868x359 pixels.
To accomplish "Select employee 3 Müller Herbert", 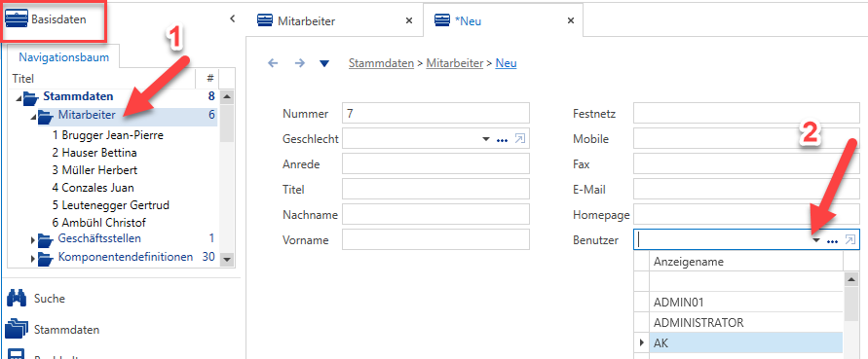I will coord(94,170).
